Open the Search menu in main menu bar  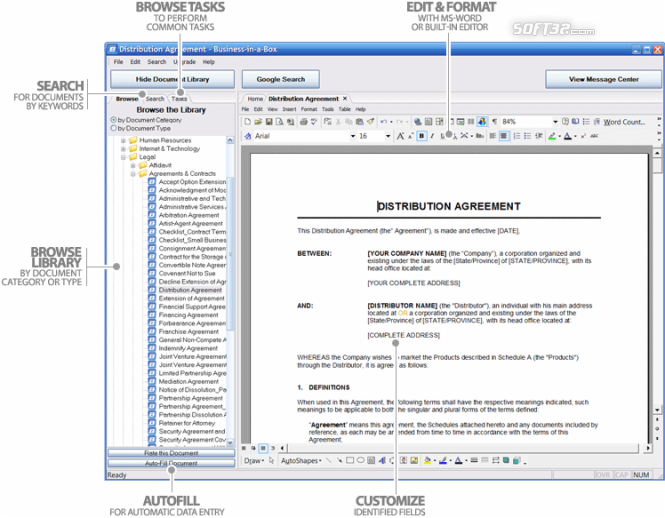(156, 62)
